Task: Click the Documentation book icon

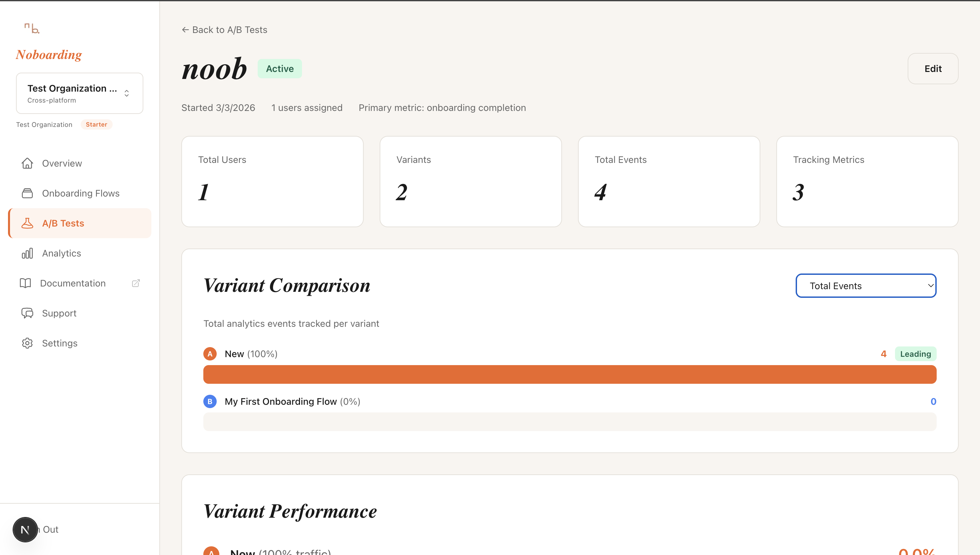Action: [25, 283]
